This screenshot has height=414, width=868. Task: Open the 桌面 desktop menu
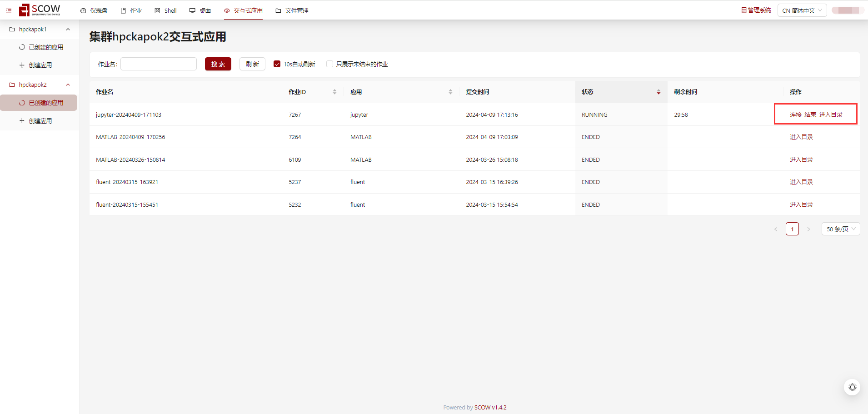pyautogui.click(x=200, y=10)
